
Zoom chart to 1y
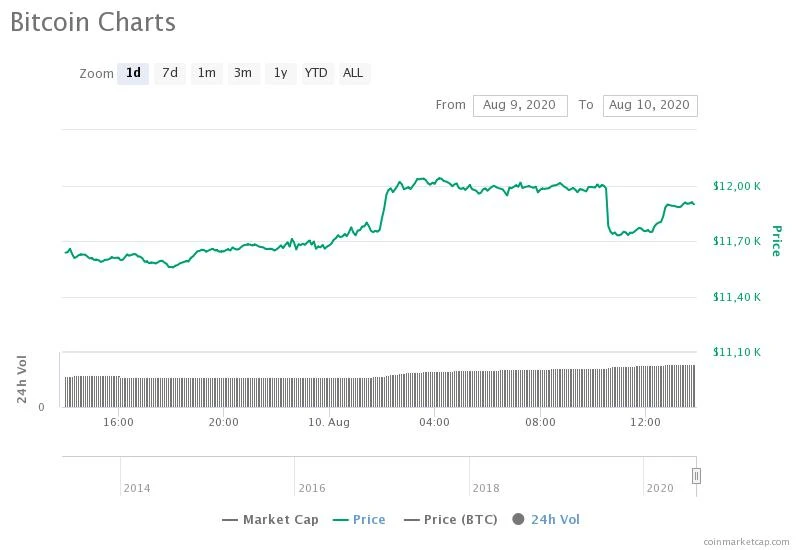(x=280, y=73)
